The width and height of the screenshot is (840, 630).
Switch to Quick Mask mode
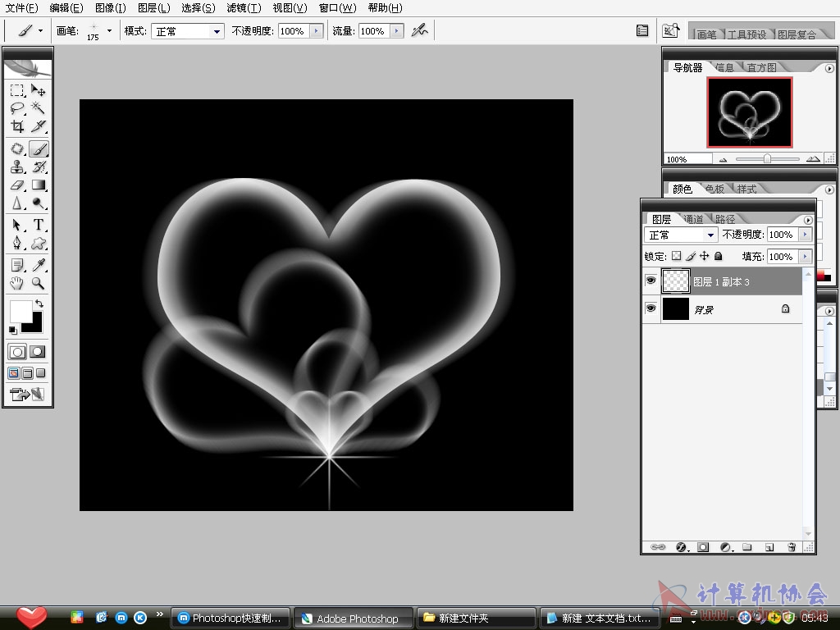[x=38, y=352]
